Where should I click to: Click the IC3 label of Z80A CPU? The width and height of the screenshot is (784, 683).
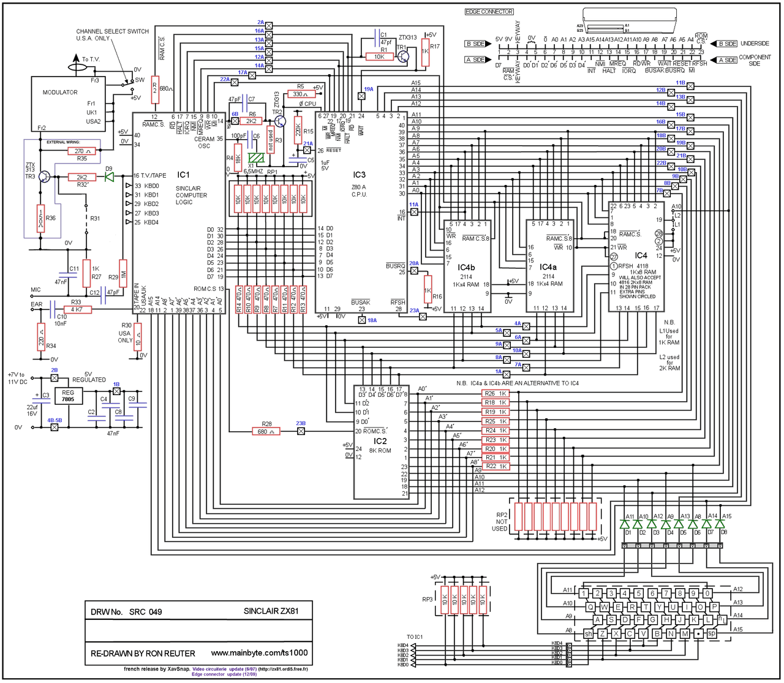pos(359,175)
